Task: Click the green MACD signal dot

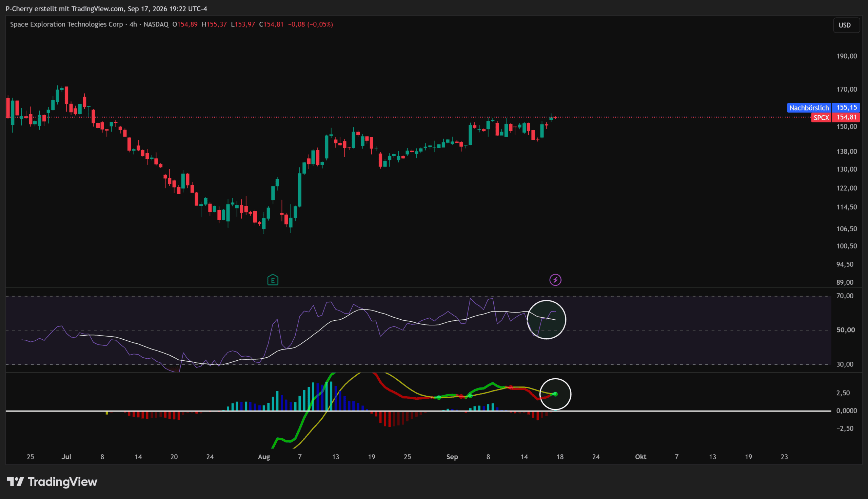Action: (555, 394)
